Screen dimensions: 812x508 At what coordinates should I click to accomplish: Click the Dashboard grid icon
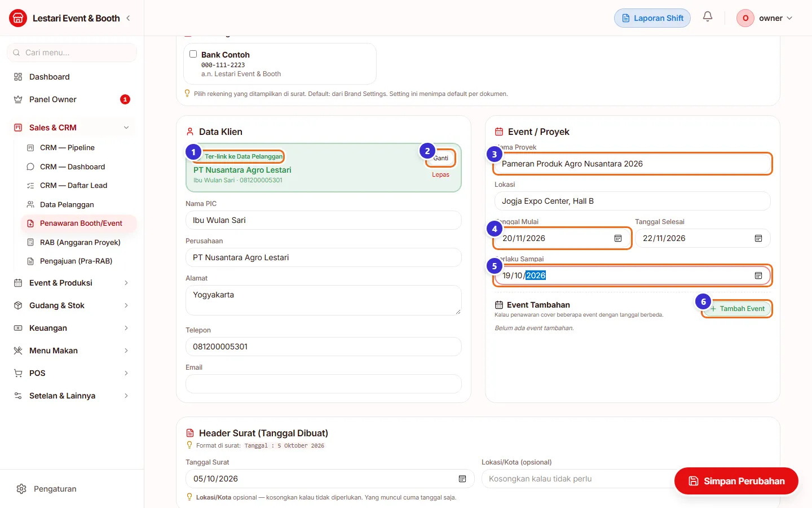(x=18, y=77)
